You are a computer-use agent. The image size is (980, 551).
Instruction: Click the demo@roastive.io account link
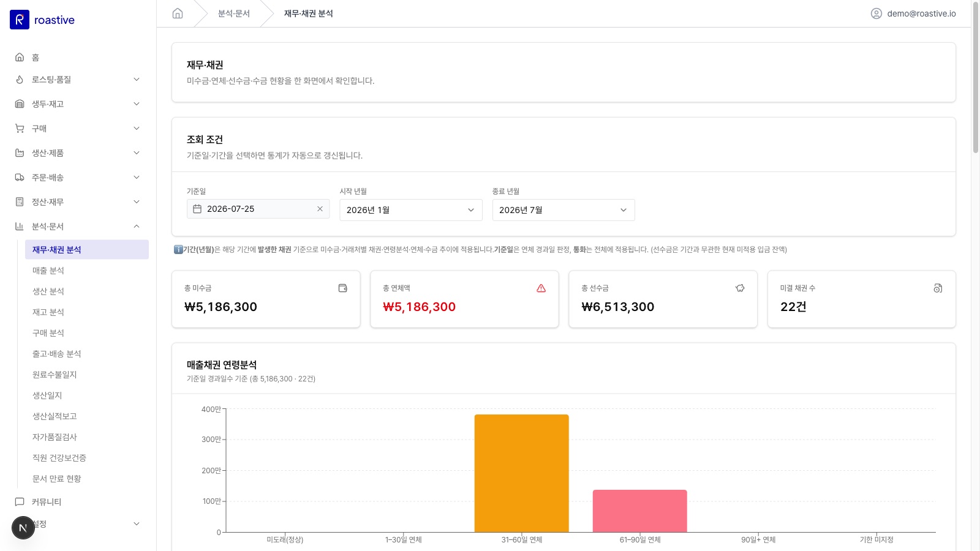point(921,13)
